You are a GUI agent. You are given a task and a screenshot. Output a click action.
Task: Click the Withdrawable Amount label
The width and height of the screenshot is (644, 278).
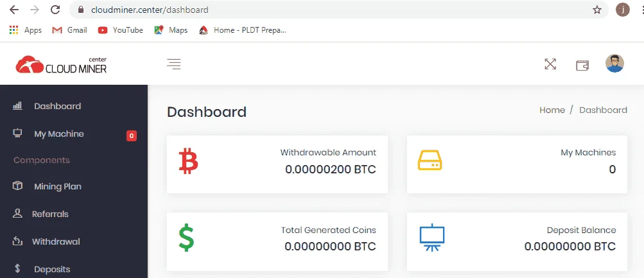[x=328, y=152]
